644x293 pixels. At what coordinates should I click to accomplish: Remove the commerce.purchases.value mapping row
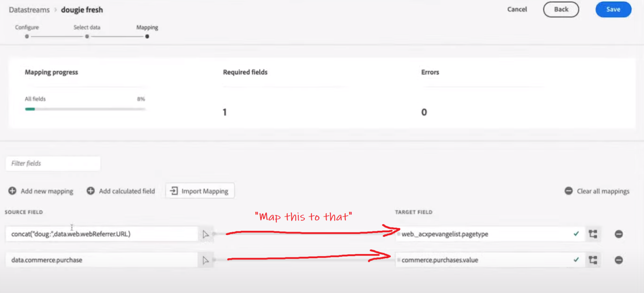[619, 260]
